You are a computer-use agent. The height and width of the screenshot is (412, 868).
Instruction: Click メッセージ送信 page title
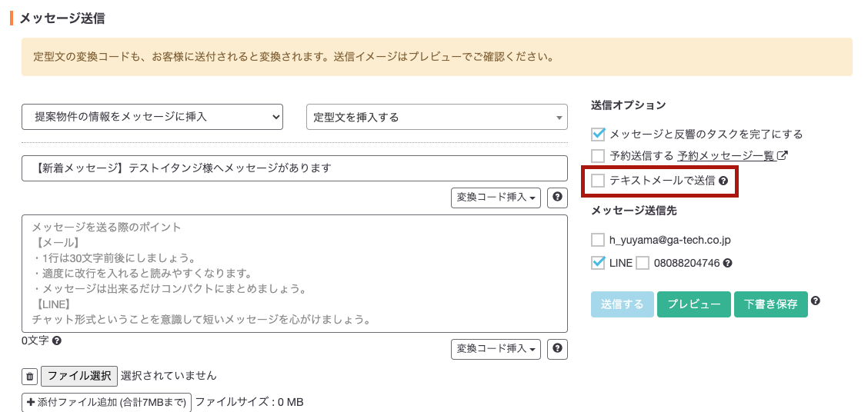(x=62, y=18)
